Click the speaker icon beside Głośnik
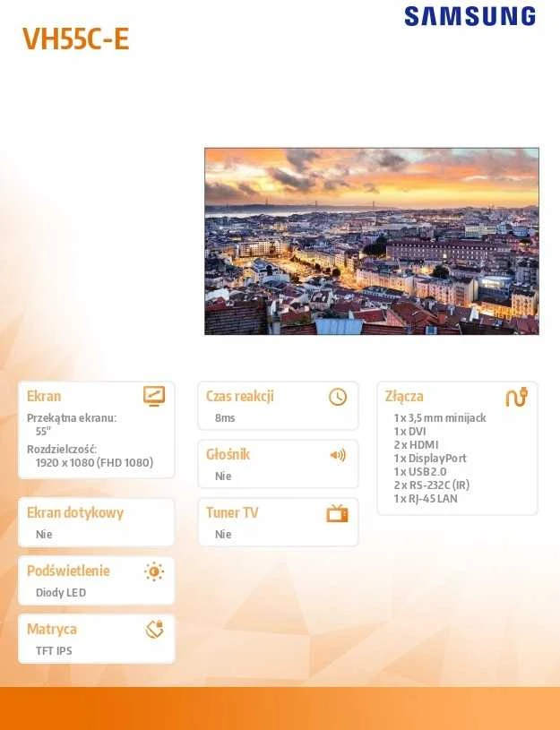This screenshot has width=560, height=730. 338,455
